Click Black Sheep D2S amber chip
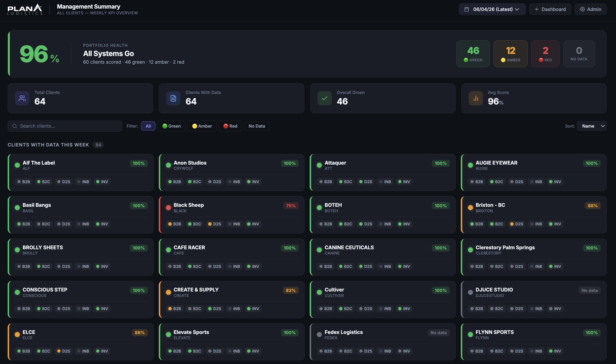The width and height of the screenshot is (616, 364). click(x=215, y=224)
